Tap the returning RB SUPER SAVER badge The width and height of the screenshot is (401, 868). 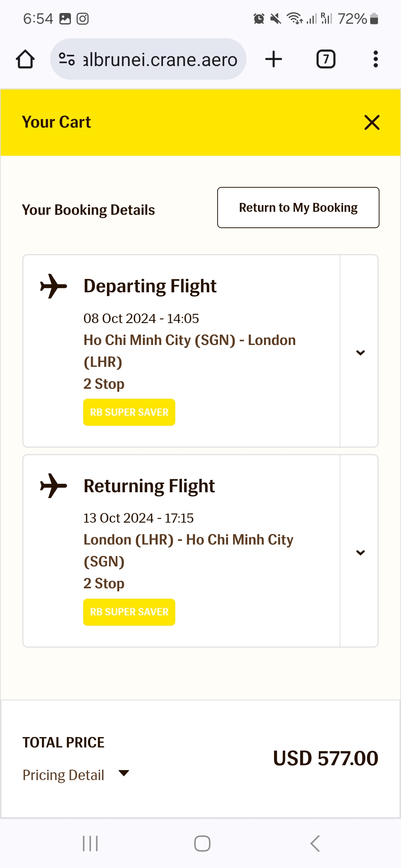pyautogui.click(x=129, y=612)
